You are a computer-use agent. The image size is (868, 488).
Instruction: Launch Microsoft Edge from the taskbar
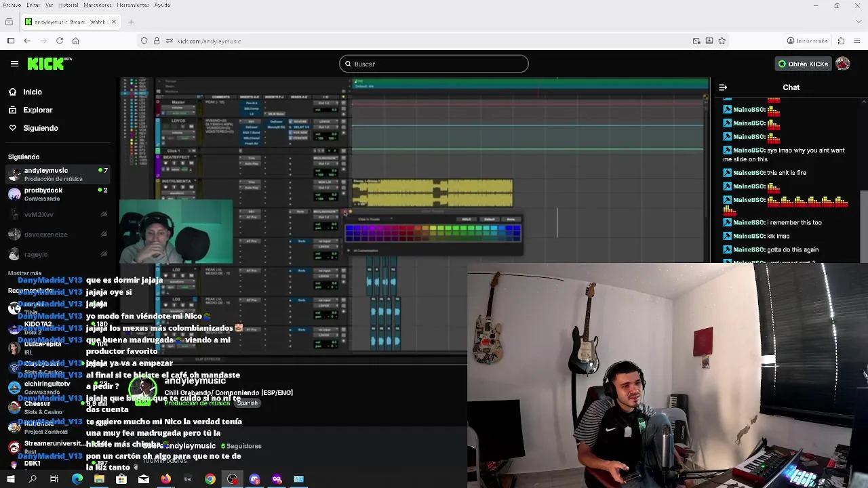[77, 479]
